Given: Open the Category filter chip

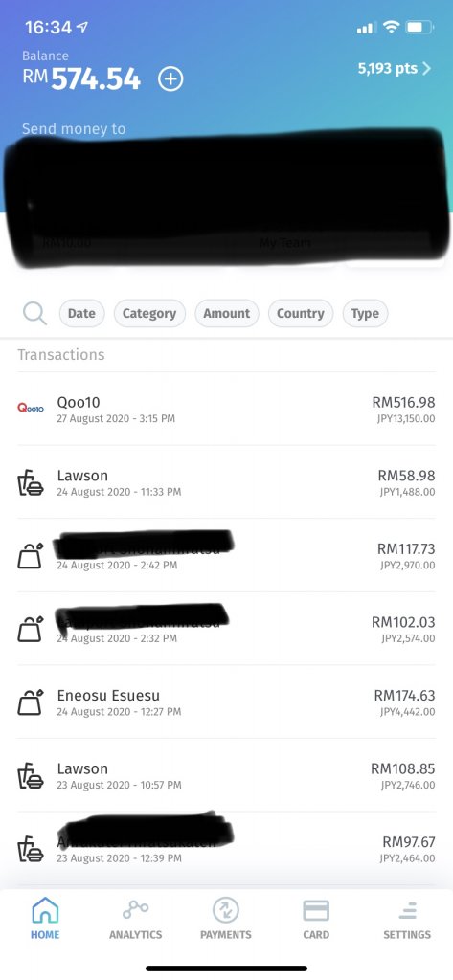Looking at the screenshot, I should 149,313.
